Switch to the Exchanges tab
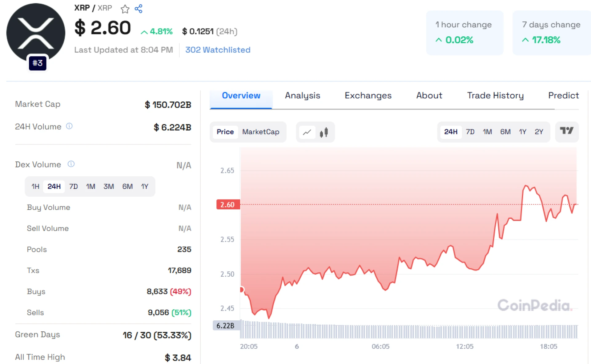Viewport: 591px width, 364px height. [368, 96]
